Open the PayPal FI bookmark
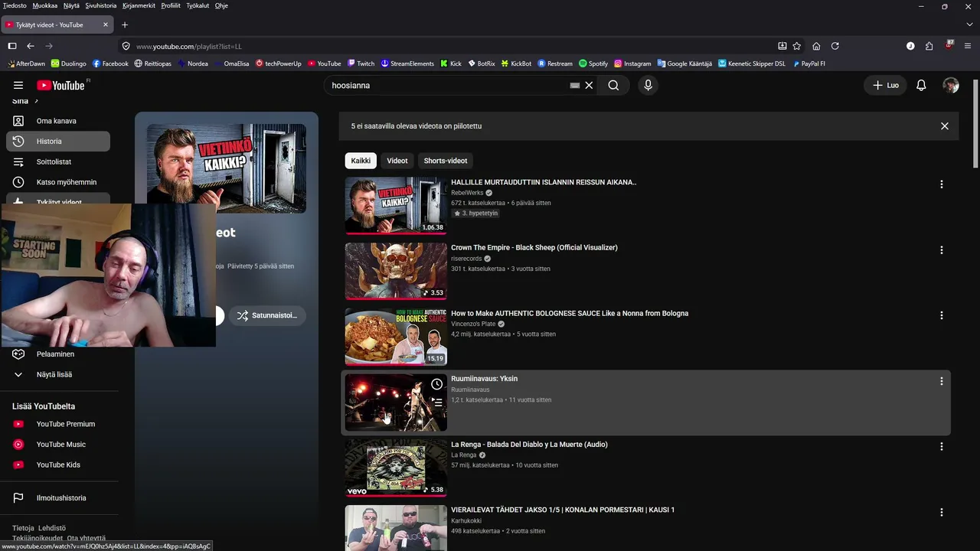 point(808,64)
